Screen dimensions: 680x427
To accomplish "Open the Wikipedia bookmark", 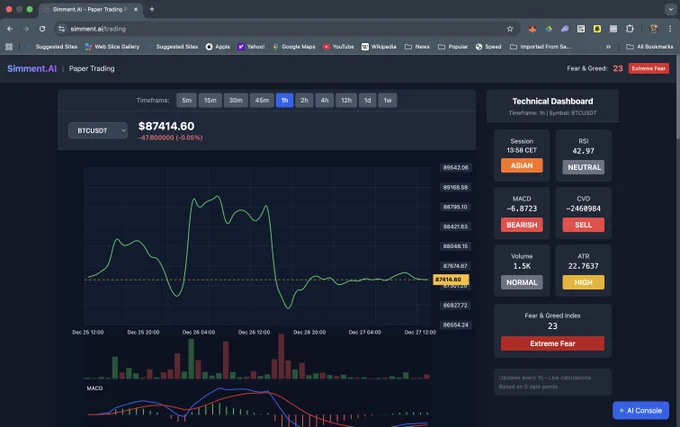I will [x=379, y=46].
